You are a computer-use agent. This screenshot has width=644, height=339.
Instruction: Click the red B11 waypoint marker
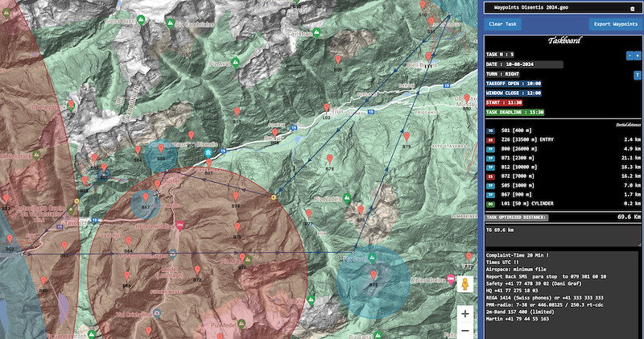[237, 111]
